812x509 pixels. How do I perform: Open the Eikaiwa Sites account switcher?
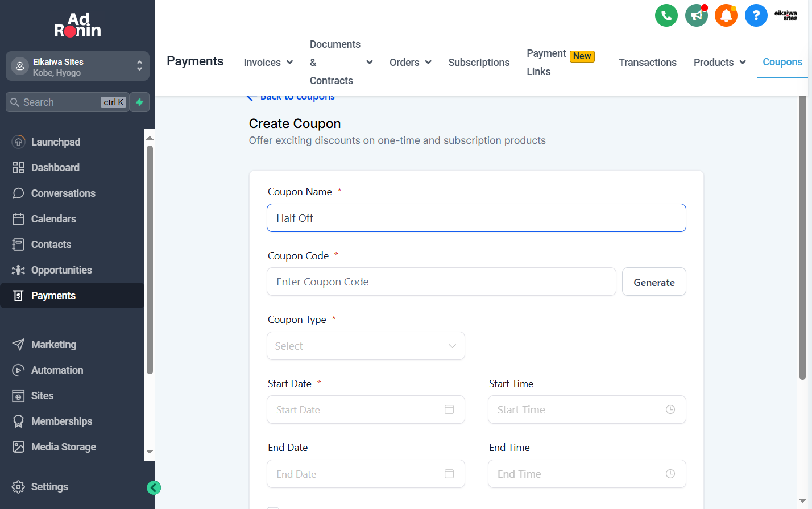pos(77,67)
